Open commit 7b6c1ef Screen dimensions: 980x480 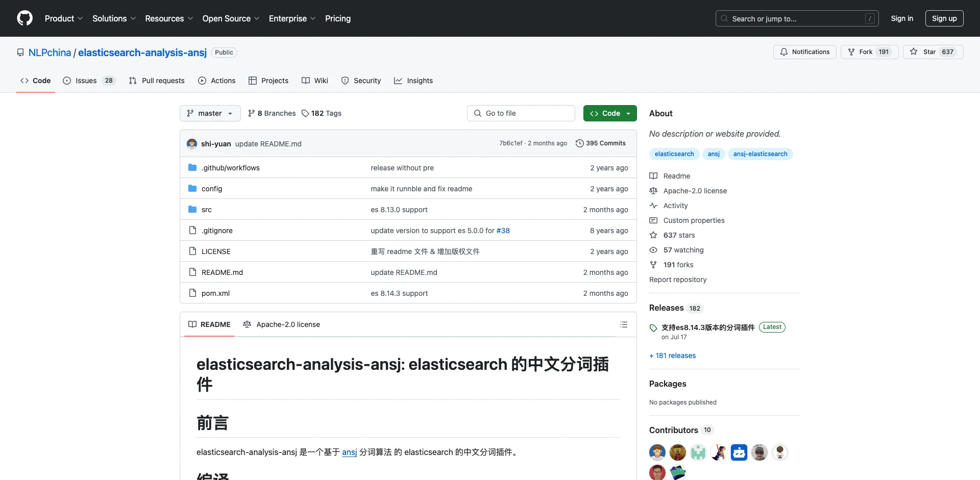(x=510, y=143)
